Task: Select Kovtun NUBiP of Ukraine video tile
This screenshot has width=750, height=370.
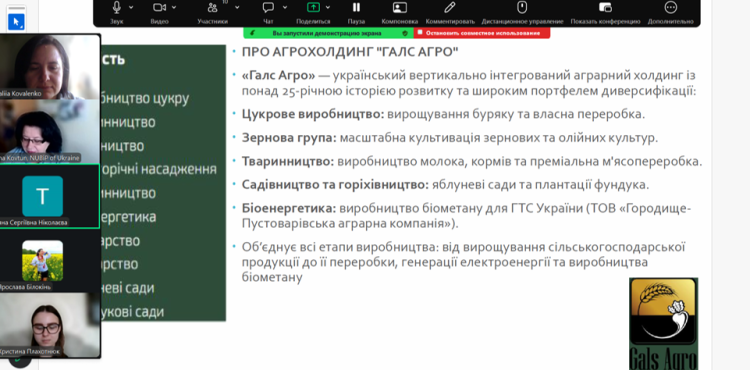Action: [x=50, y=131]
